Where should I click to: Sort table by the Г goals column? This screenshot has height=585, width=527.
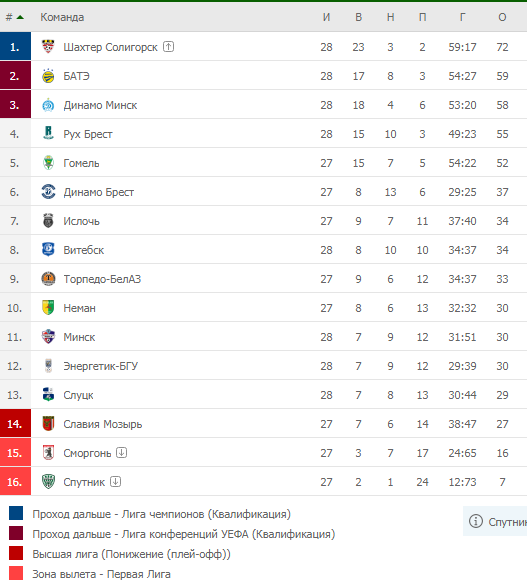point(462,17)
